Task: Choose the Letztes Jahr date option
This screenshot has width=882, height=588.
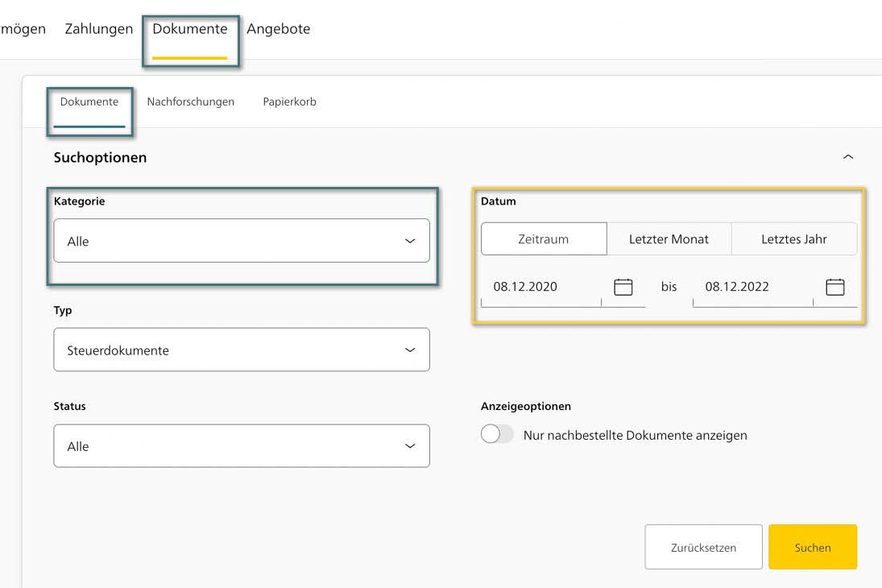Action: click(794, 239)
